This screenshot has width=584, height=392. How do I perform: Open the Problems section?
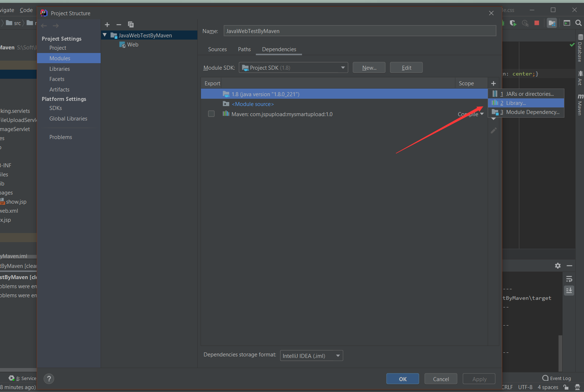coord(69,137)
